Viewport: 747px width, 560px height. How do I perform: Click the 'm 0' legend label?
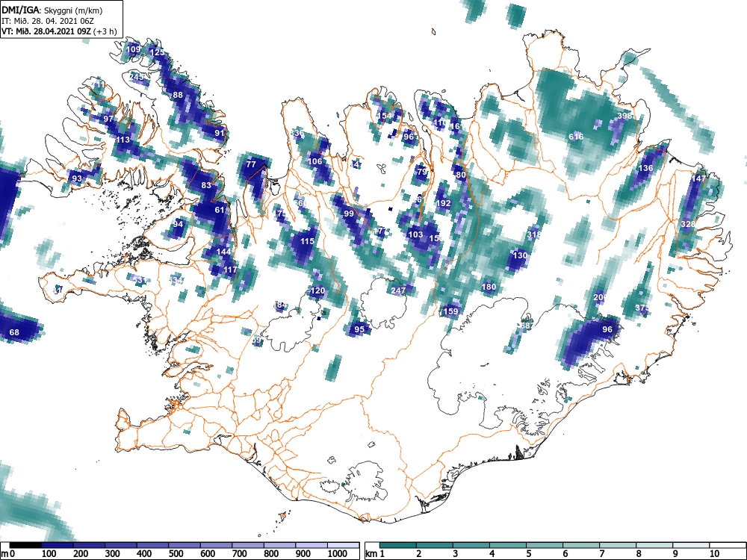(x=8, y=553)
